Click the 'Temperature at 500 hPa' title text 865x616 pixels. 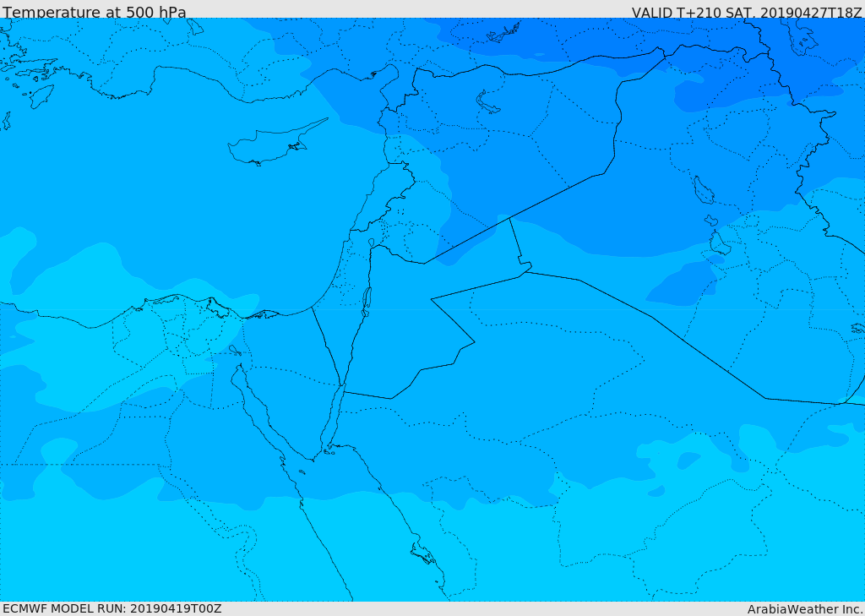click(x=95, y=12)
